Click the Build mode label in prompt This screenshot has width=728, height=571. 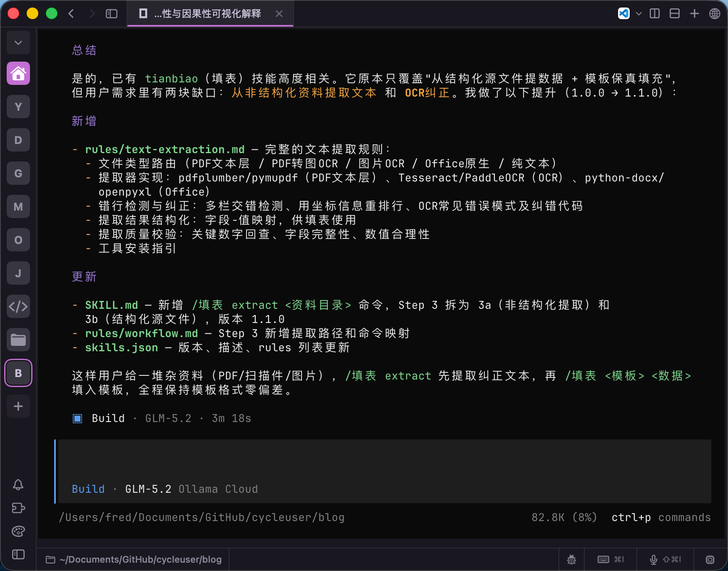pos(88,489)
